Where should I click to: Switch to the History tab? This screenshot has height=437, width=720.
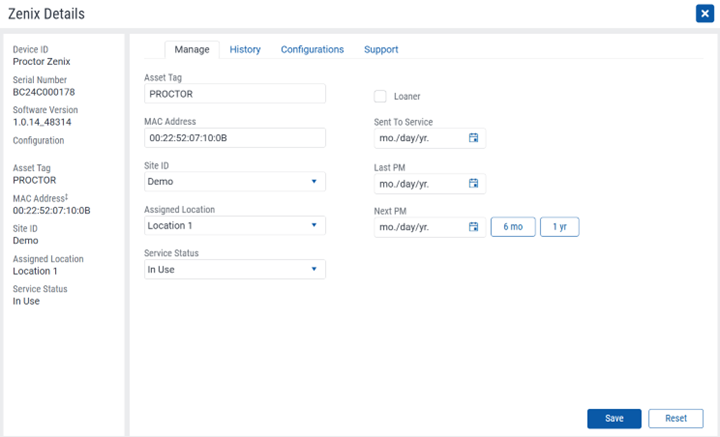(245, 50)
